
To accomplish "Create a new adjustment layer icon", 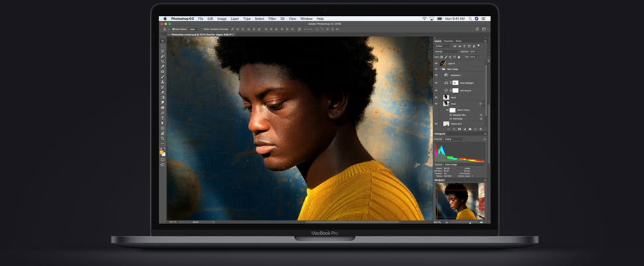I will (465, 129).
